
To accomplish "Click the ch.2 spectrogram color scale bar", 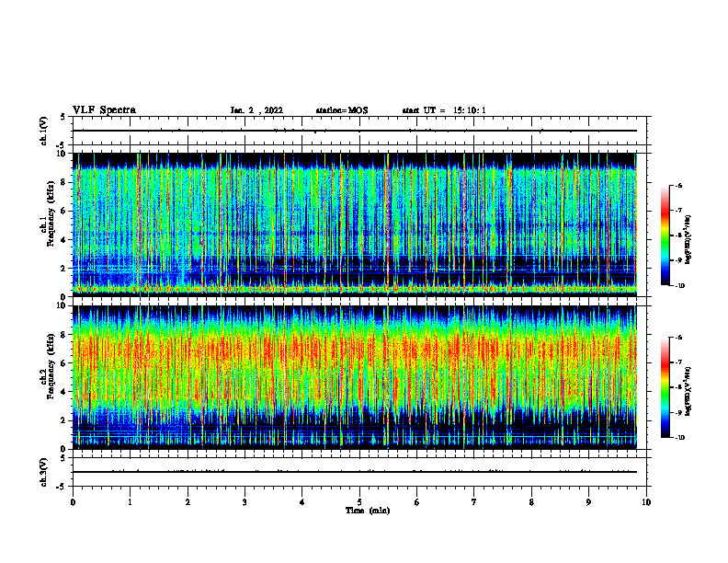I will [665, 387].
